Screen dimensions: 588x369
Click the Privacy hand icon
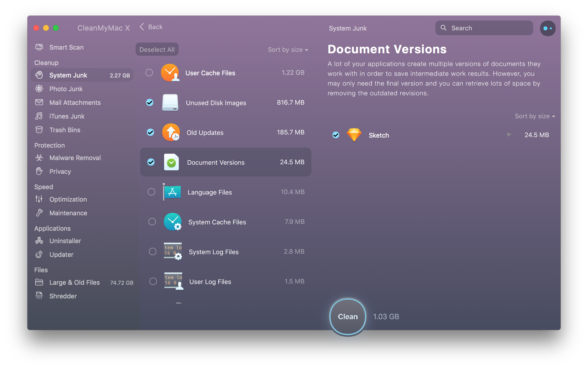click(x=39, y=171)
